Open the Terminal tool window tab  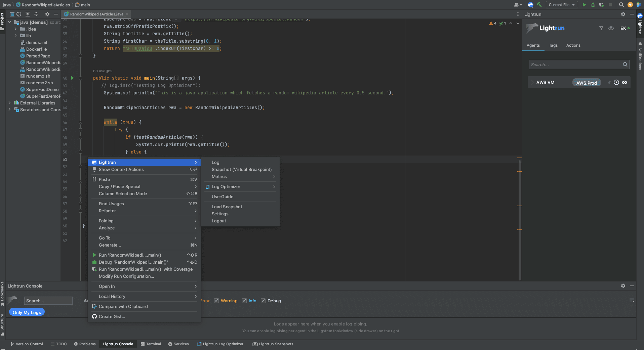pos(151,344)
